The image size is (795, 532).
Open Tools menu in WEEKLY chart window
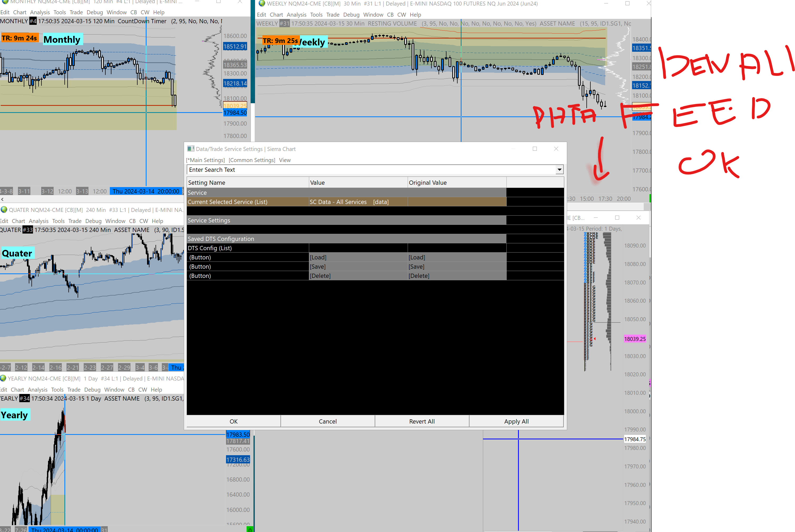[316, 15]
